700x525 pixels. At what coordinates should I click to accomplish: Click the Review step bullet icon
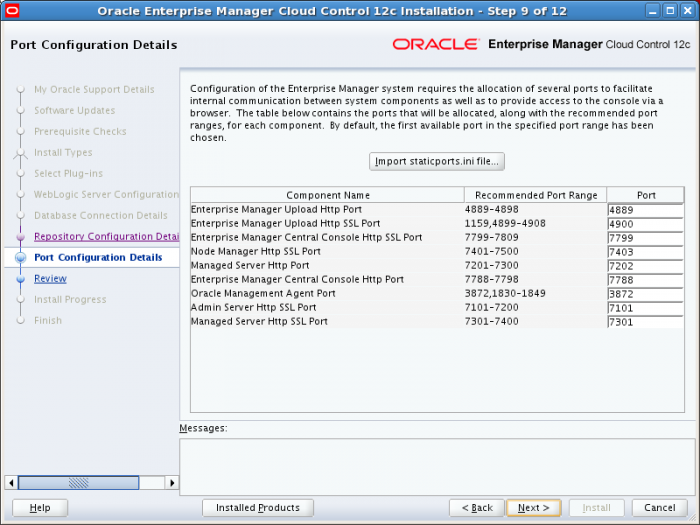(x=21, y=279)
